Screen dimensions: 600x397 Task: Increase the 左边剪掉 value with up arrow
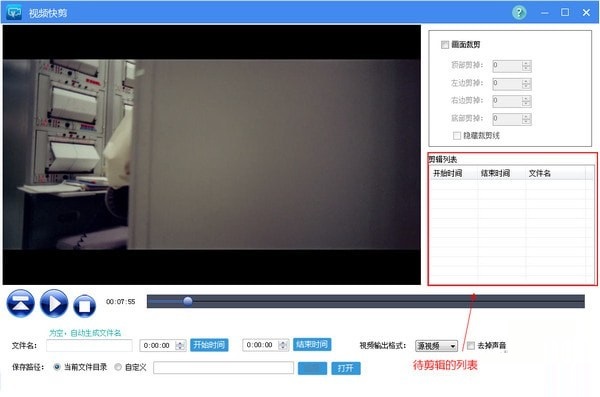point(527,81)
